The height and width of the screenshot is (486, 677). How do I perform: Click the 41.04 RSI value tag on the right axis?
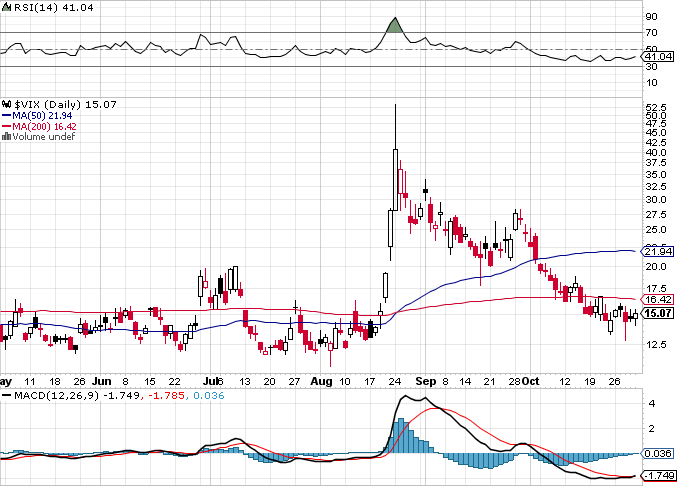tap(657, 57)
